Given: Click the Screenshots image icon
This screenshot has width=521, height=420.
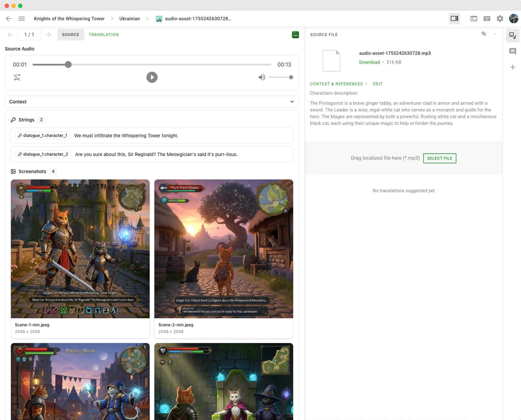Looking at the screenshot, I should tap(13, 171).
